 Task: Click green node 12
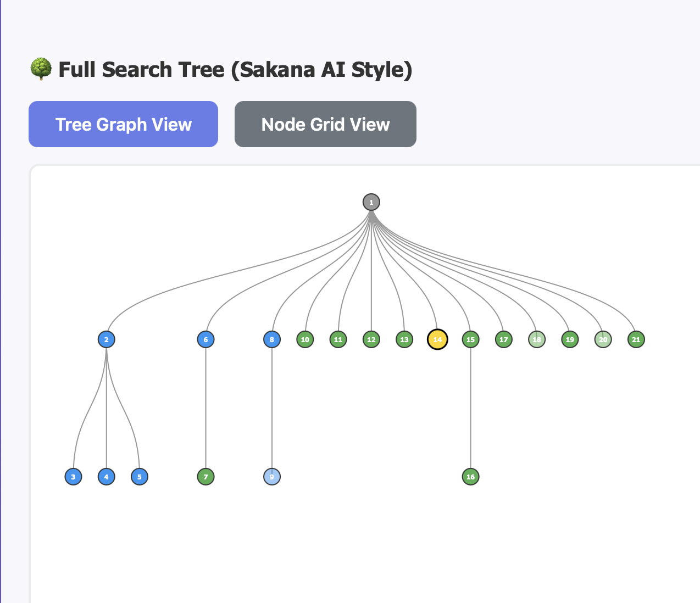[x=371, y=339]
